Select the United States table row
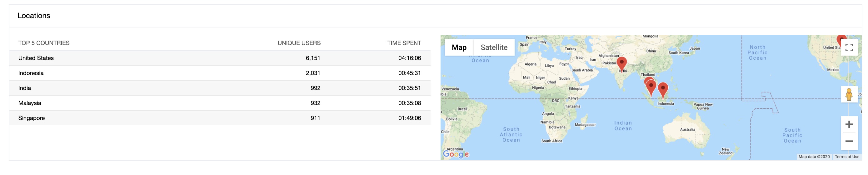 tap(220, 58)
